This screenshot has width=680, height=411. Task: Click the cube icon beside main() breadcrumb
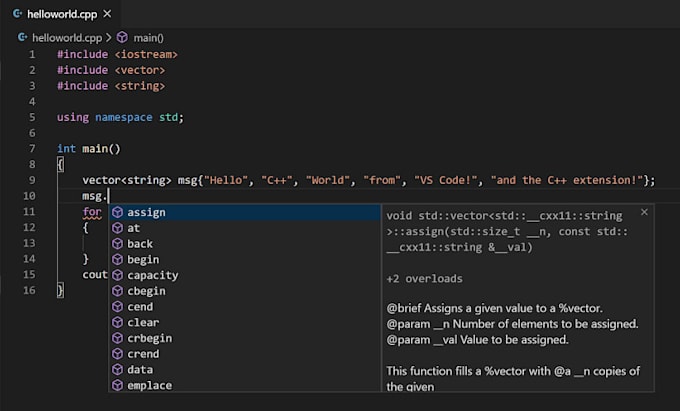[123, 37]
